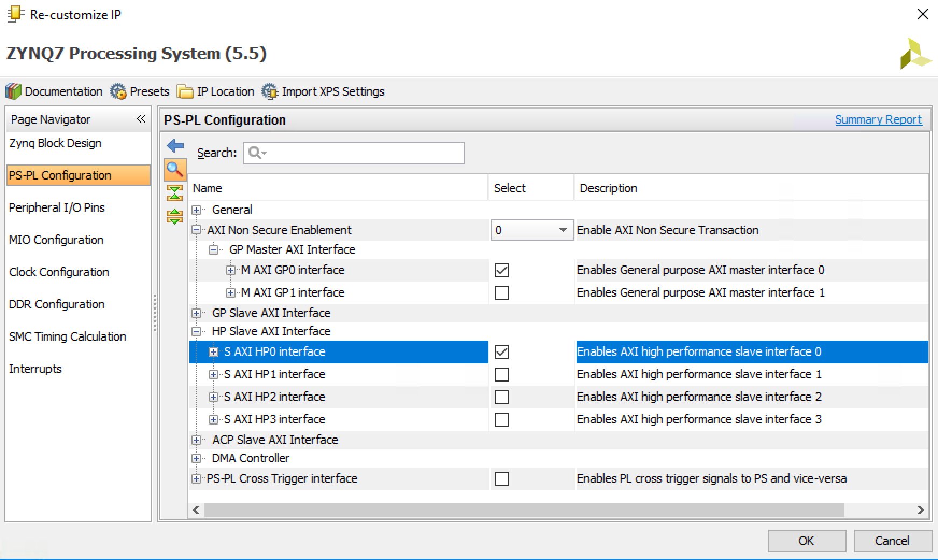Click the scrollbar right arrow

(920, 510)
